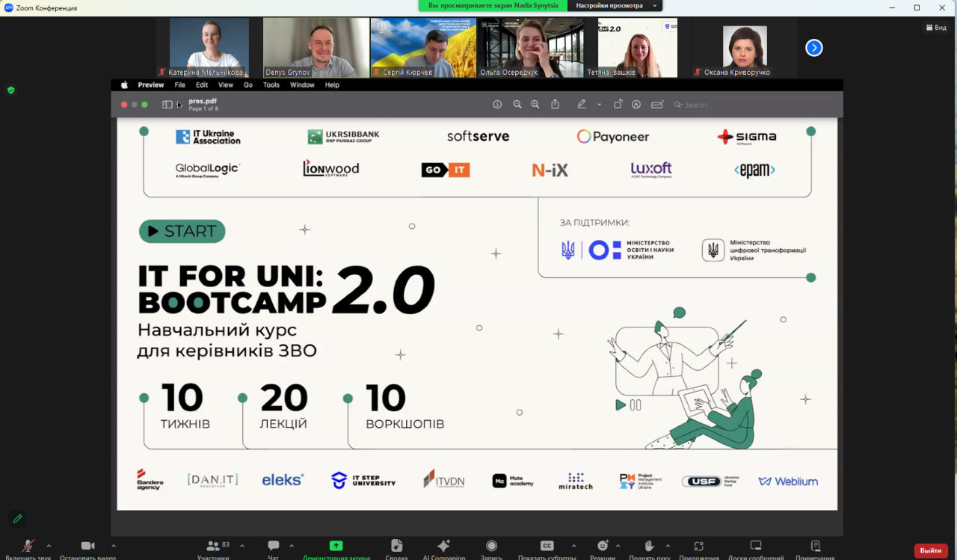Leave the meeting with Выйти

click(931, 550)
